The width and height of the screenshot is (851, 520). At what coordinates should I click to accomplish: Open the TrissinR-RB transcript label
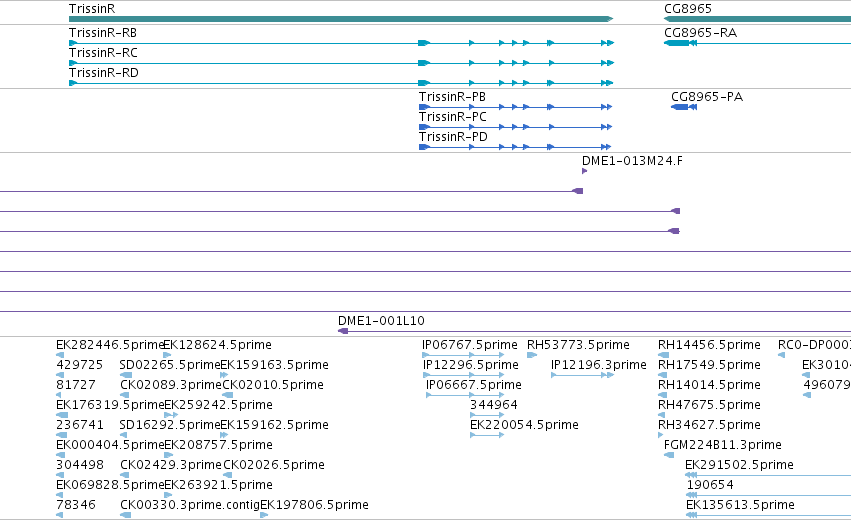click(103, 33)
